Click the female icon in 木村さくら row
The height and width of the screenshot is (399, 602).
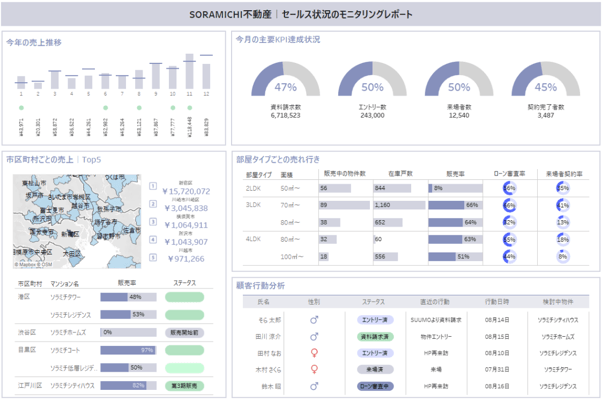pos(314,369)
